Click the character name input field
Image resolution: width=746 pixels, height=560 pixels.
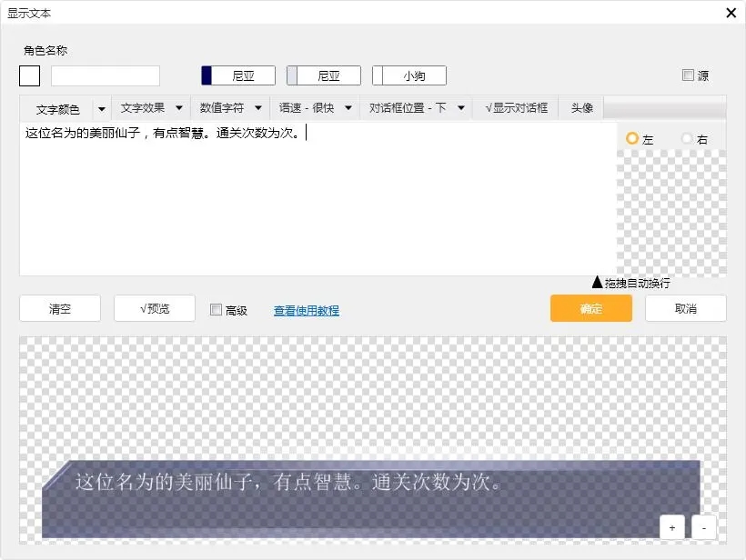pyautogui.click(x=106, y=75)
